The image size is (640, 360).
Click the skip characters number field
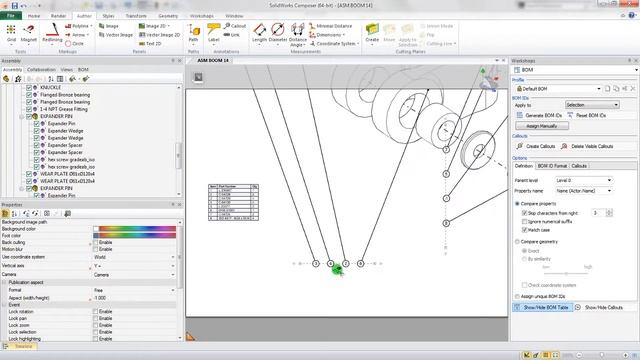599,213
